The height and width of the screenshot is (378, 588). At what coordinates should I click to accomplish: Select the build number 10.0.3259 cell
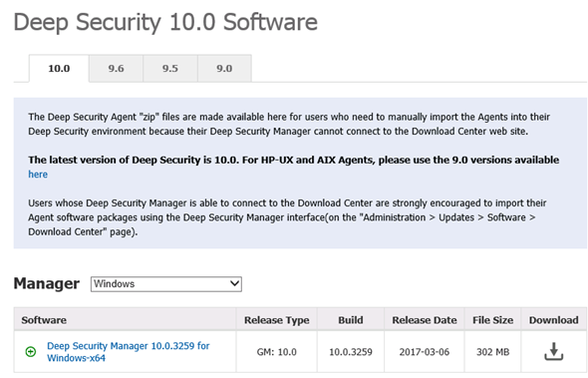pos(351,352)
